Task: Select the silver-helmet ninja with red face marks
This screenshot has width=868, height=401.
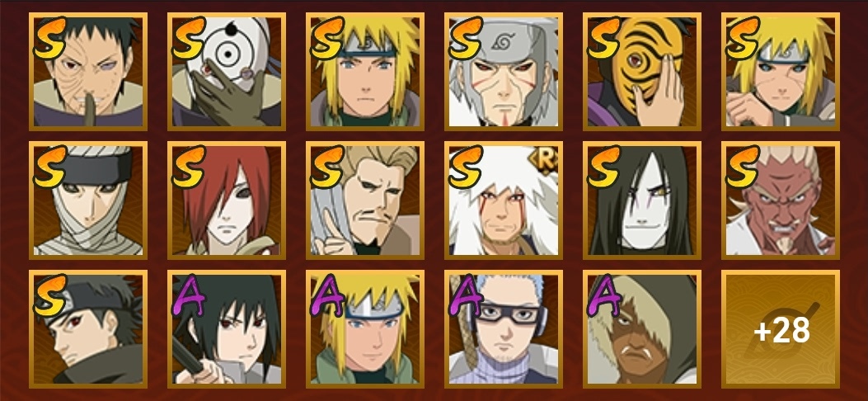Action: point(503,72)
